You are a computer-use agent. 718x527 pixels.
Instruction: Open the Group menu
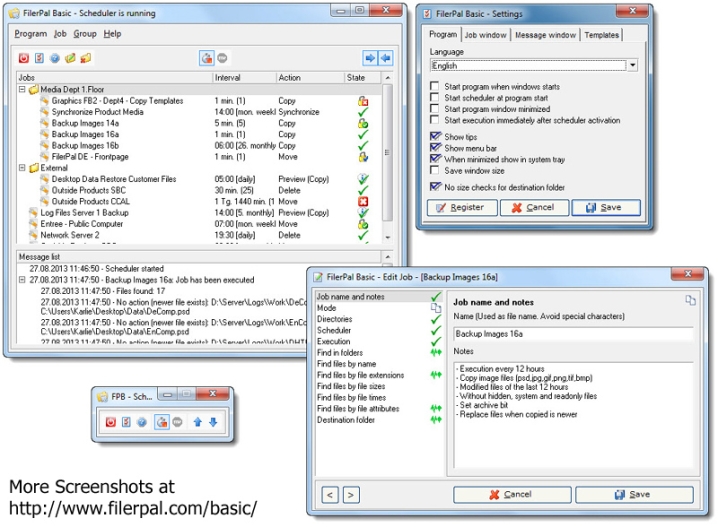[x=85, y=33]
